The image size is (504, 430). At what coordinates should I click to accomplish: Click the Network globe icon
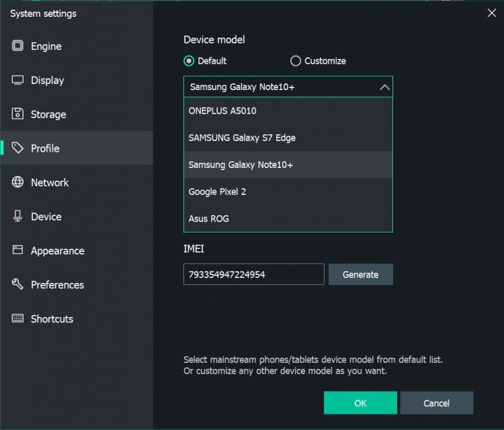click(x=18, y=183)
